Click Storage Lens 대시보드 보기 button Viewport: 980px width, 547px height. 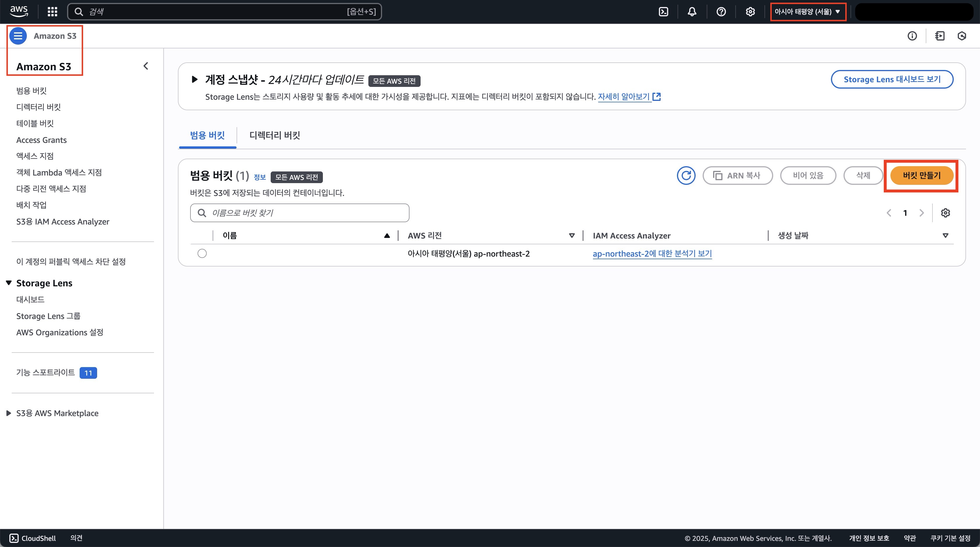tap(892, 79)
